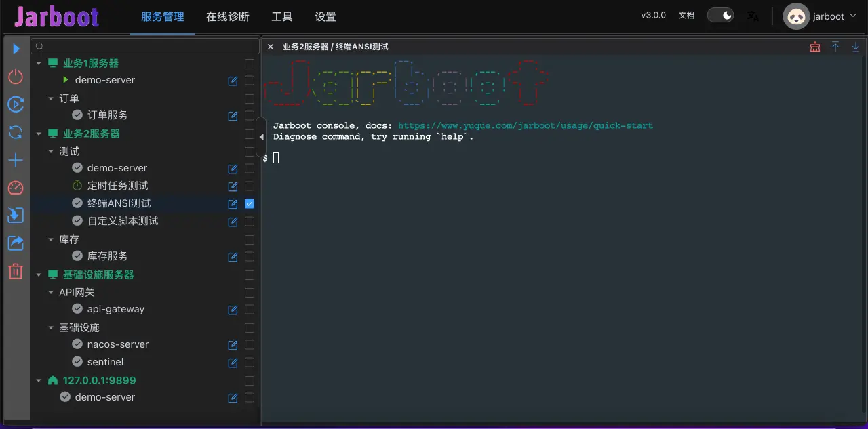The image size is (868, 429).
Task: Open the red dashboard gauge icon
Action: [16, 188]
